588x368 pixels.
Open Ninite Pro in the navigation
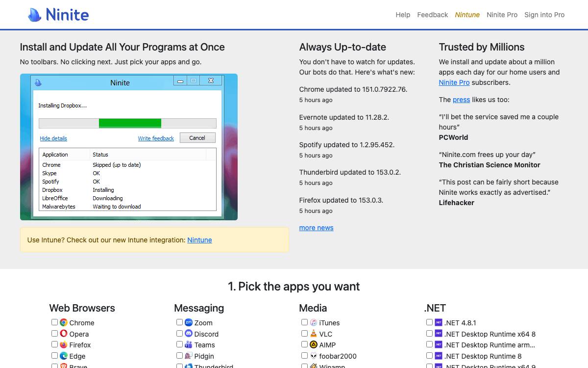[502, 15]
